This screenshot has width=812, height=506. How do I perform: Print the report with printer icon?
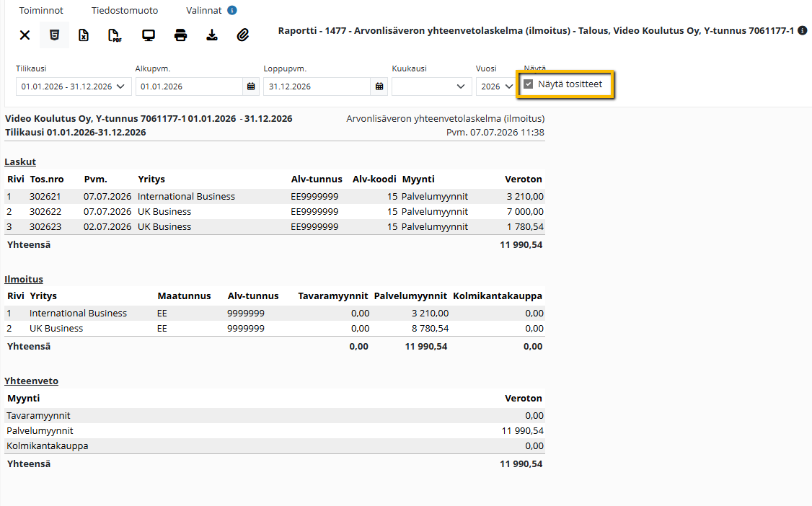pyautogui.click(x=180, y=35)
